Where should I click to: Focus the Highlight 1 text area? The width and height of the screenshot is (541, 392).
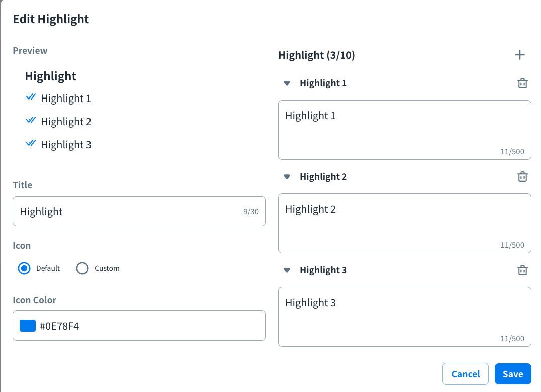pyautogui.click(x=404, y=130)
